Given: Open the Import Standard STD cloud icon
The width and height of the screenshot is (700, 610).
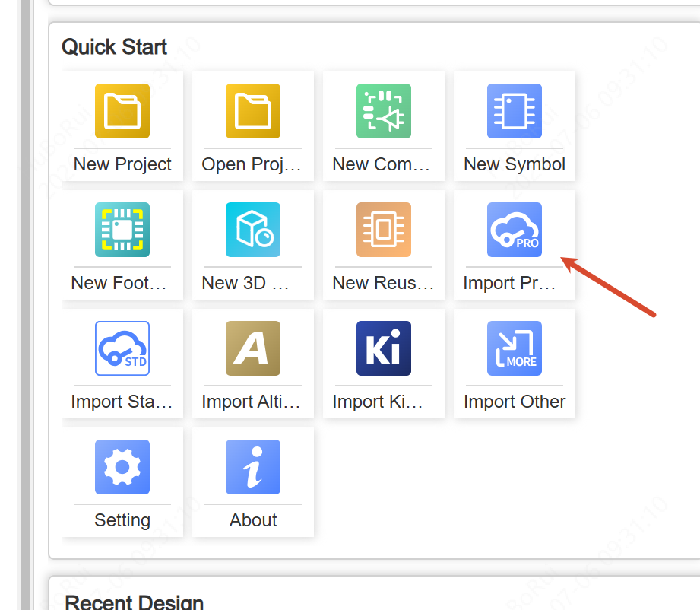Looking at the screenshot, I should point(122,348).
